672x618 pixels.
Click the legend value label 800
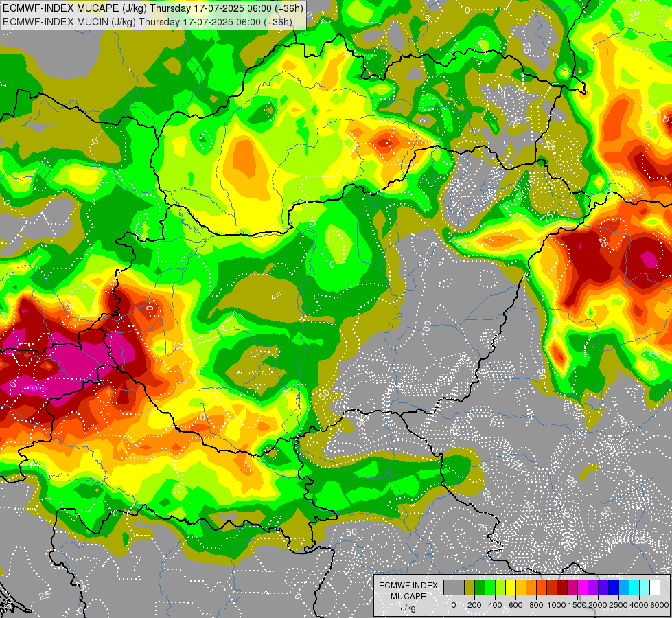[536, 605]
